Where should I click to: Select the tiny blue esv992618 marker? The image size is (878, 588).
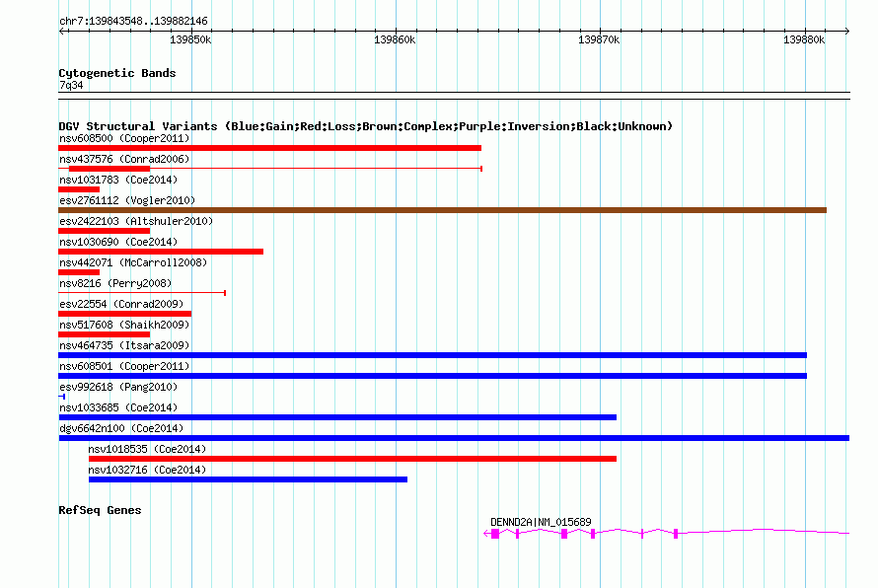(62, 397)
